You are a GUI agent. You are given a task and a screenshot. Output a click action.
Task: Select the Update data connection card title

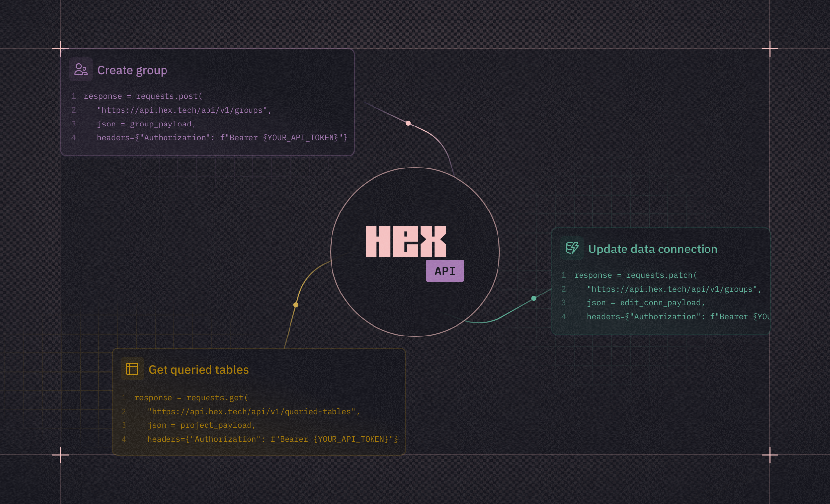(x=653, y=249)
